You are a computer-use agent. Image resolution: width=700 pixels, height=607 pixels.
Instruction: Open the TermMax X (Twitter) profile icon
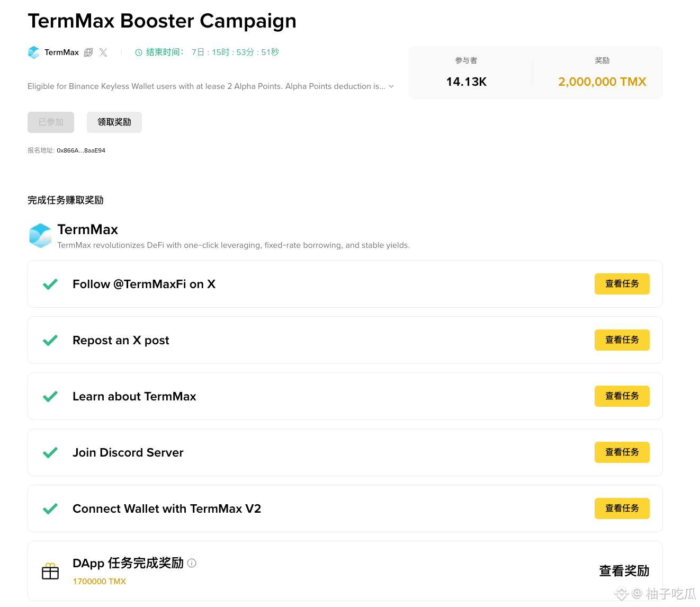(103, 52)
